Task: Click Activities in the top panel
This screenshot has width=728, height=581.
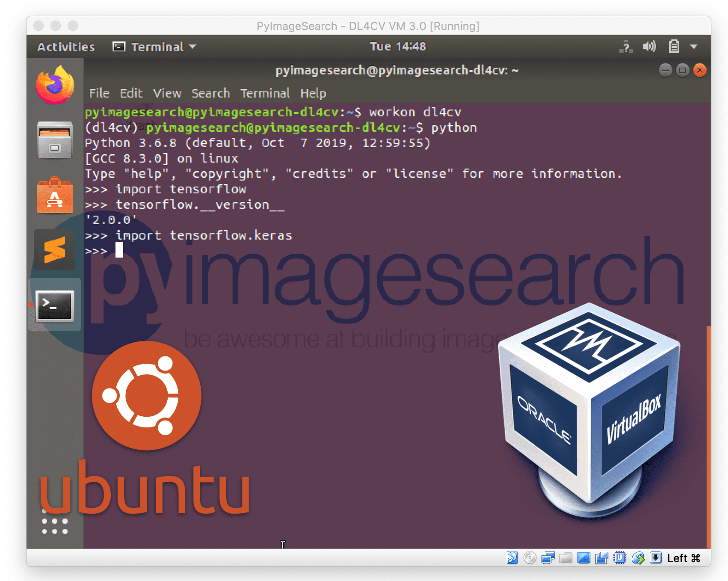Action: pyautogui.click(x=65, y=46)
